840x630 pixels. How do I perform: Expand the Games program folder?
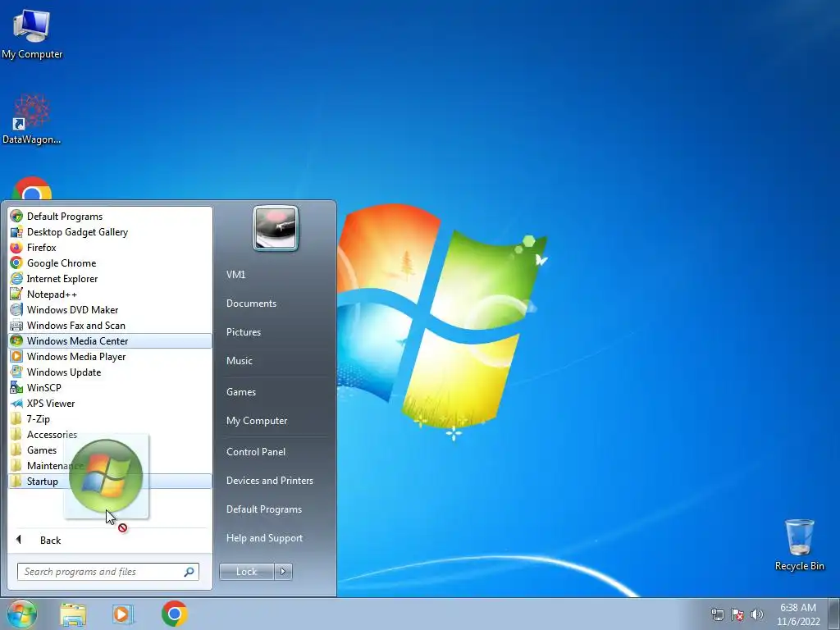coord(110,450)
